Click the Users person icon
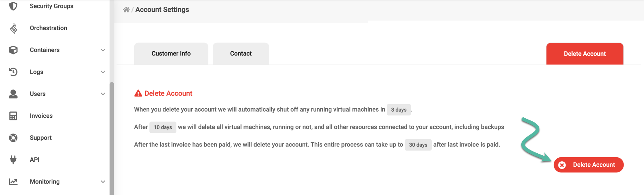This screenshot has height=195, width=644. pos(13,94)
